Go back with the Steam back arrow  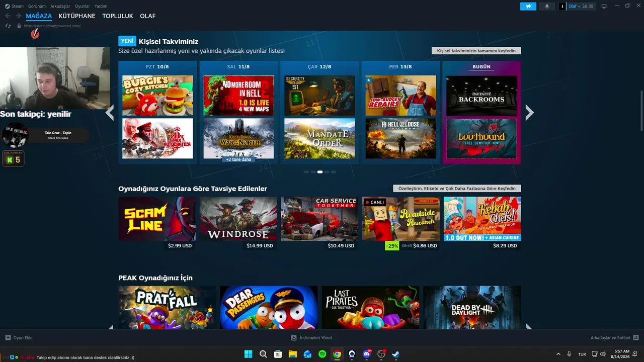click(x=8, y=16)
